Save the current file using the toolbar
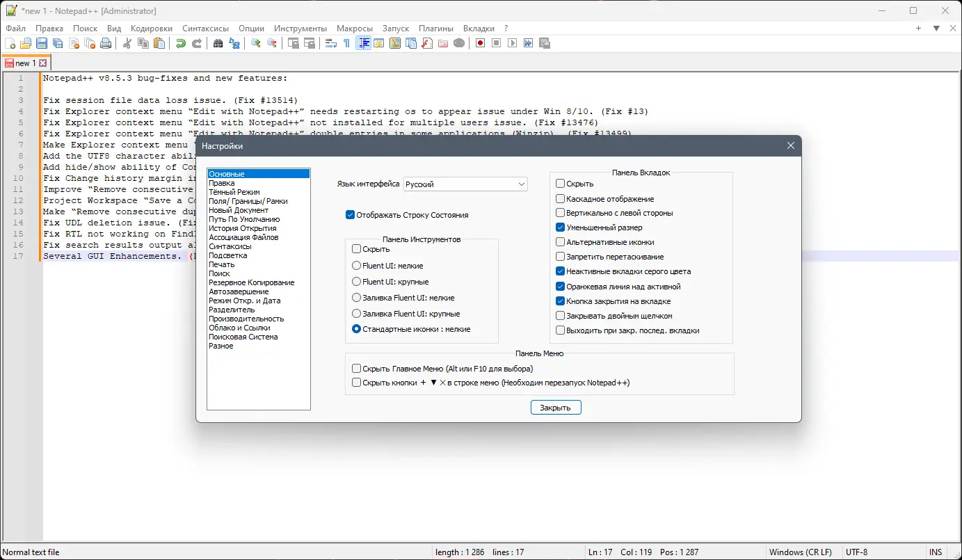The image size is (962, 560). tap(42, 43)
